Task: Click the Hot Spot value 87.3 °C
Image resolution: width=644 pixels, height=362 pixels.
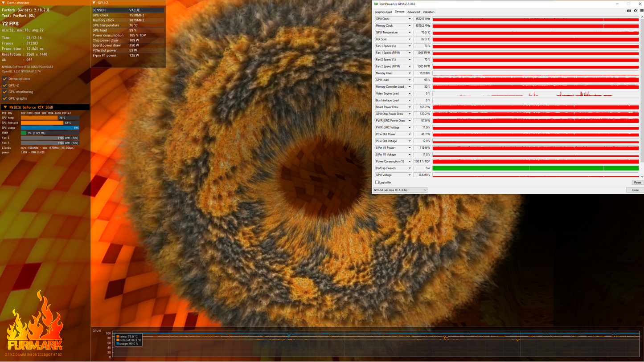Action: click(x=422, y=39)
